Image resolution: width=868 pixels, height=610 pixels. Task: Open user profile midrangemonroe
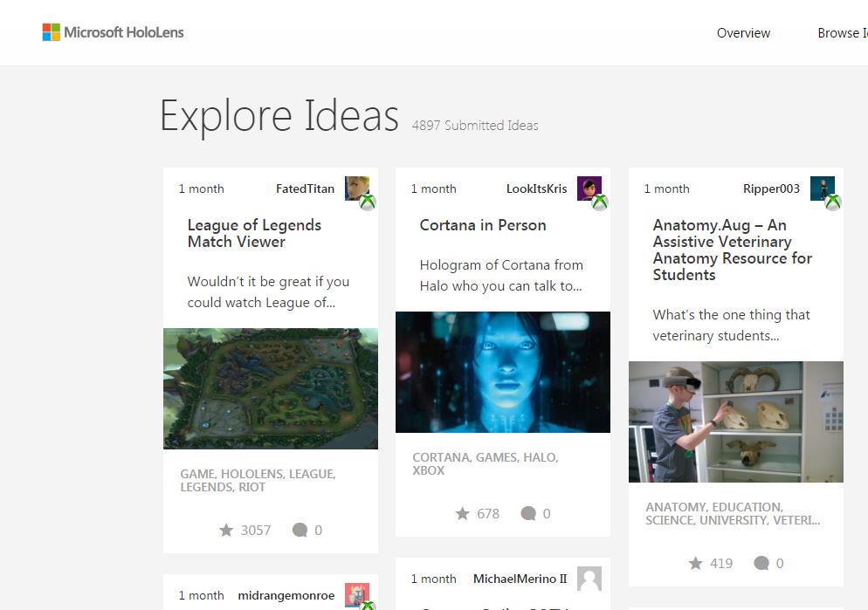[x=286, y=596]
